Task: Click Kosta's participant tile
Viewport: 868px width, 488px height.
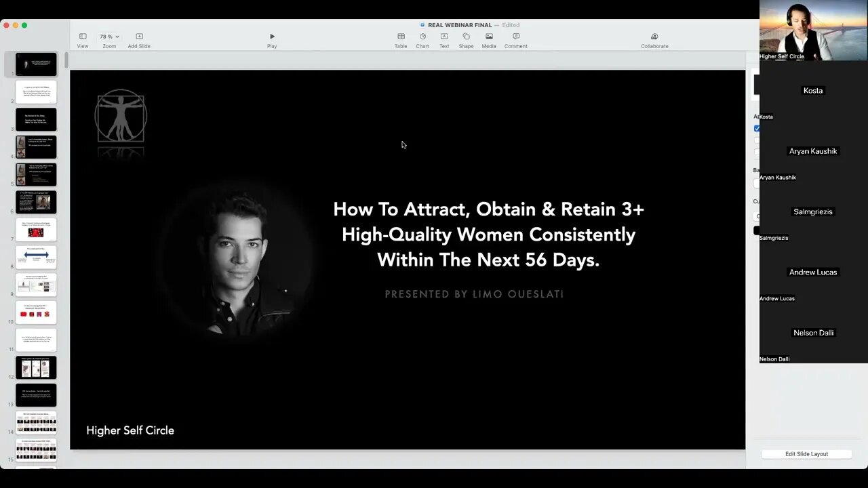Action: tap(814, 91)
